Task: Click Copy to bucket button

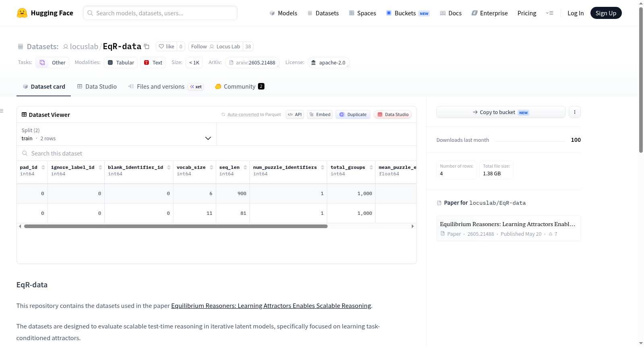Action: (501, 112)
